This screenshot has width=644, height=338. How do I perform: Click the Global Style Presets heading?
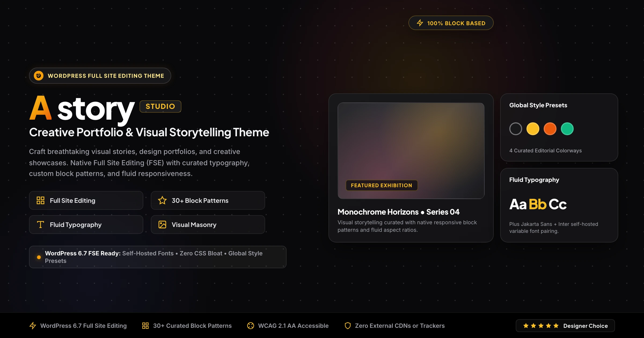coord(538,105)
